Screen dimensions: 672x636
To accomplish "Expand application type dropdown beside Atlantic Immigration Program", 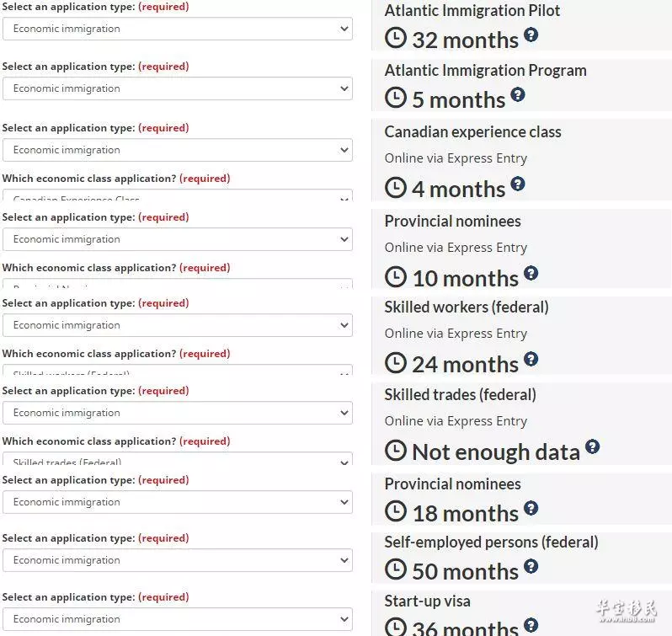I will click(178, 88).
